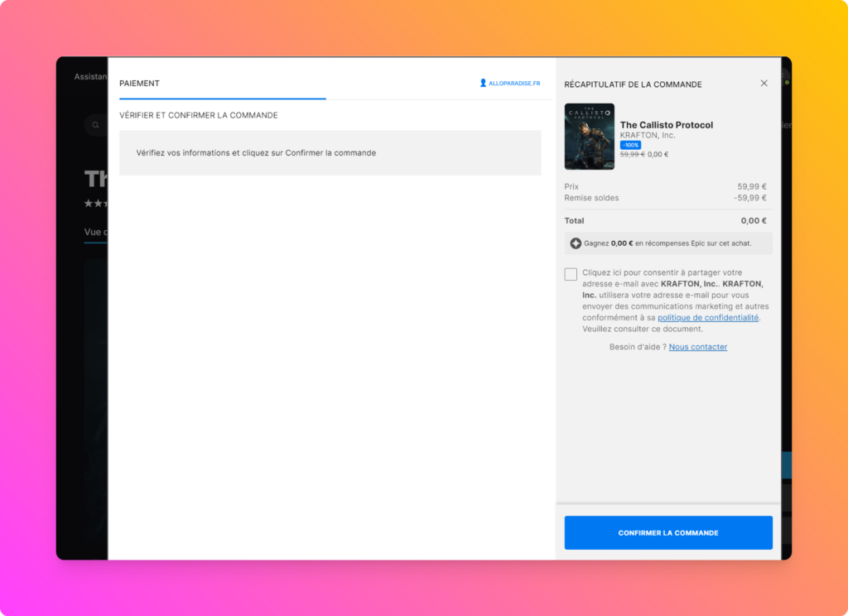Click the Epic rewards earnings banner
Viewport: 848px width, 616px height.
[x=667, y=243]
